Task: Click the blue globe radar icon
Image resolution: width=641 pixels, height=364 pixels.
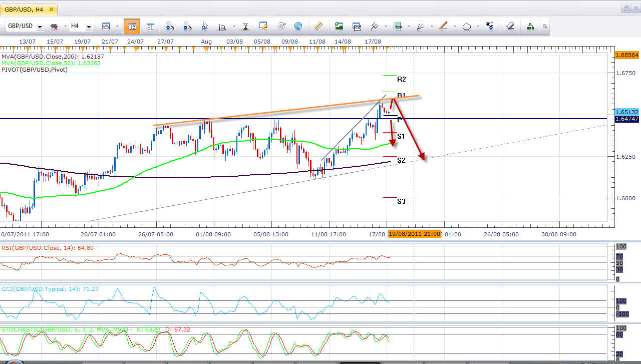Action: [x=298, y=26]
